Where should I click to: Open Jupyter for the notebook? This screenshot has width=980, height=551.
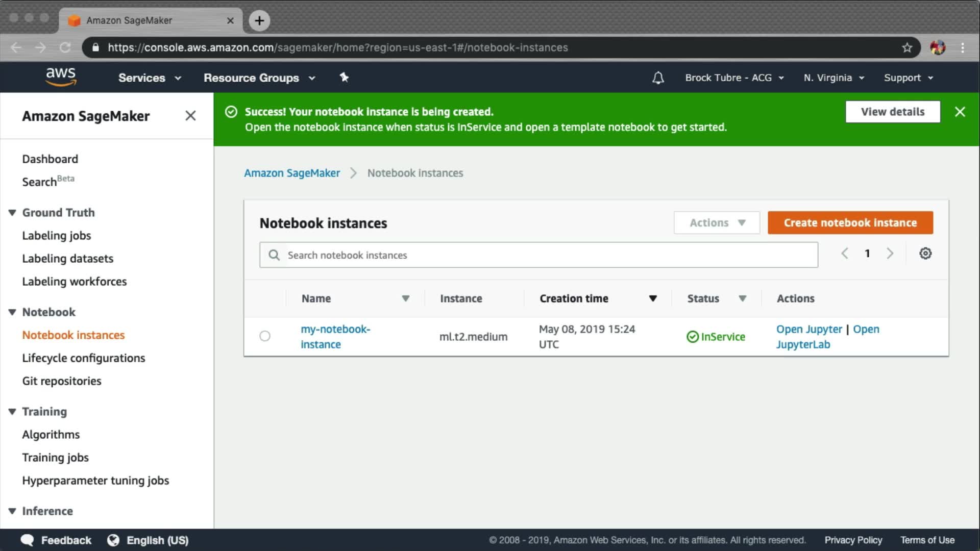(808, 329)
